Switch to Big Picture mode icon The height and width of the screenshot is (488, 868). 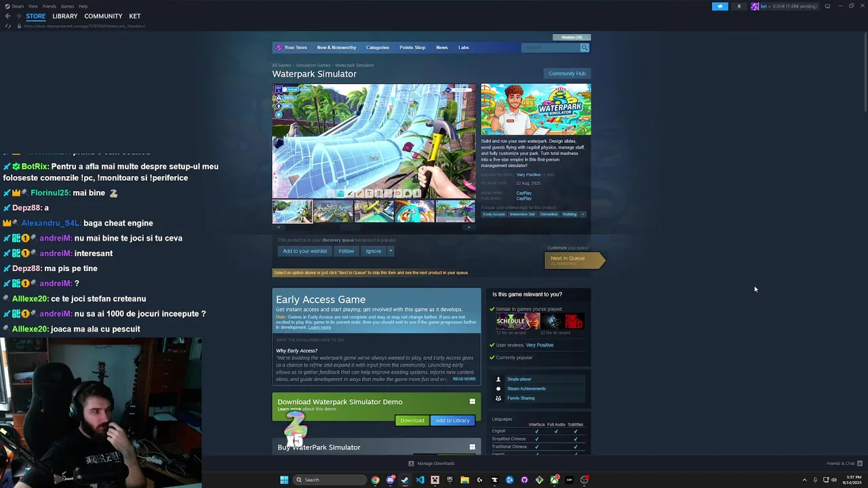point(827,6)
